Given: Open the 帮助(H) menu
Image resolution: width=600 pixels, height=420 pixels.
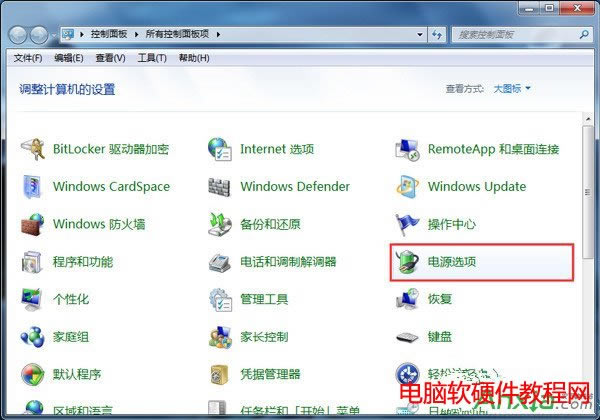Looking at the screenshot, I should coord(194,58).
